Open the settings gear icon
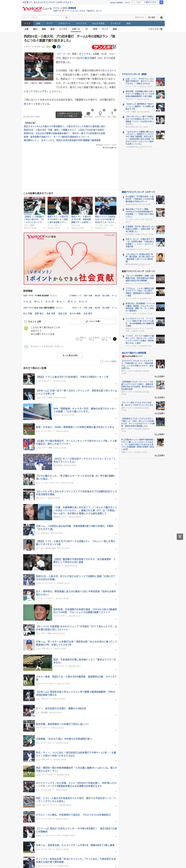This screenshot has width=186, height=868. point(161,18)
